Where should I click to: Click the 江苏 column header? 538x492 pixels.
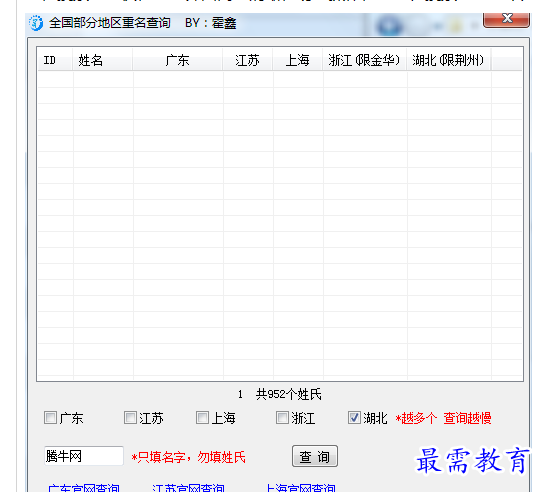[x=248, y=60]
